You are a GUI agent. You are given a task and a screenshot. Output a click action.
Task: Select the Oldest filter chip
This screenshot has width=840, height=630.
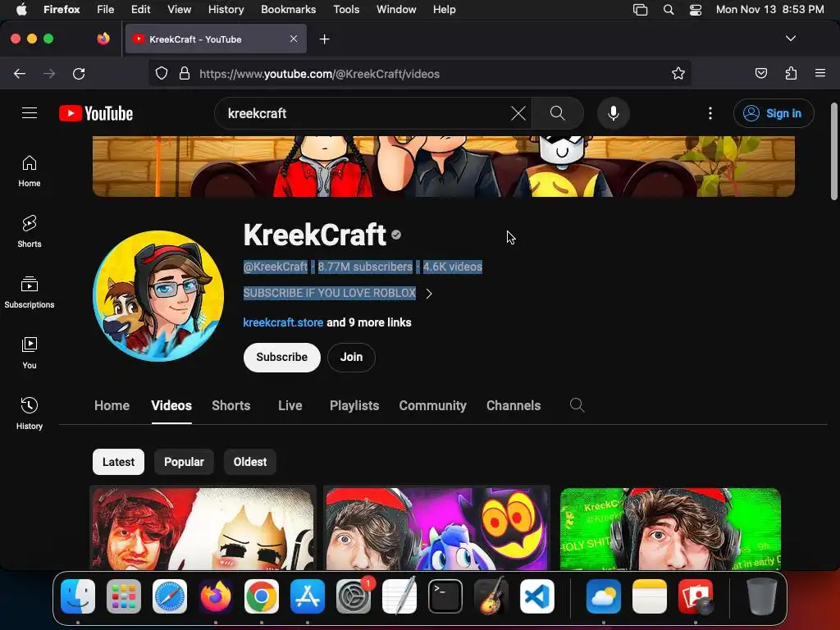pyautogui.click(x=249, y=462)
